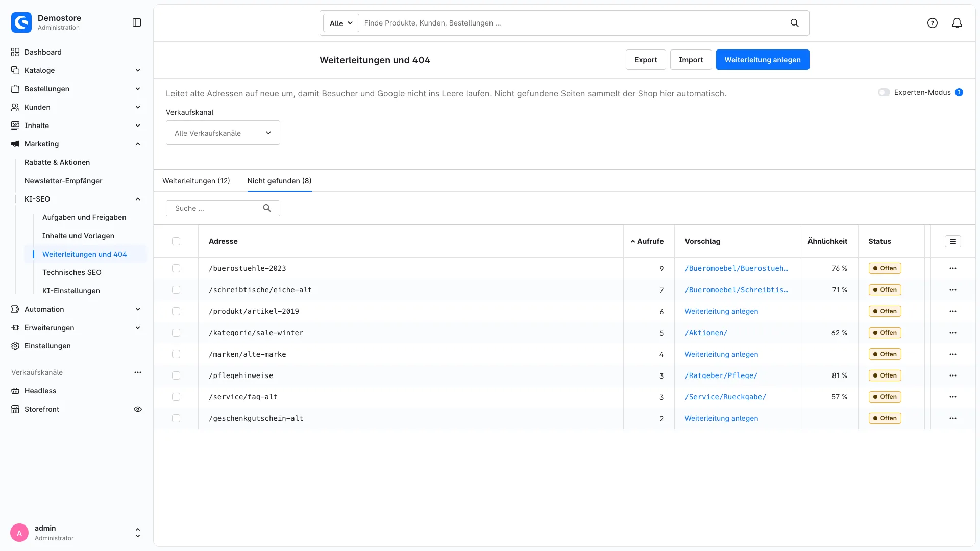Tick the select-all checkbox in table header
Viewport: 980px width, 551px height.
tap(176, 241)
